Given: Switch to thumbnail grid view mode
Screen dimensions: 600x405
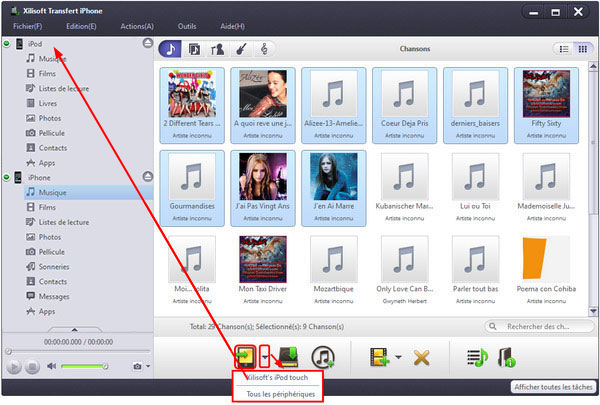Looking at the screenshot, I should click(x=582, y=49).
